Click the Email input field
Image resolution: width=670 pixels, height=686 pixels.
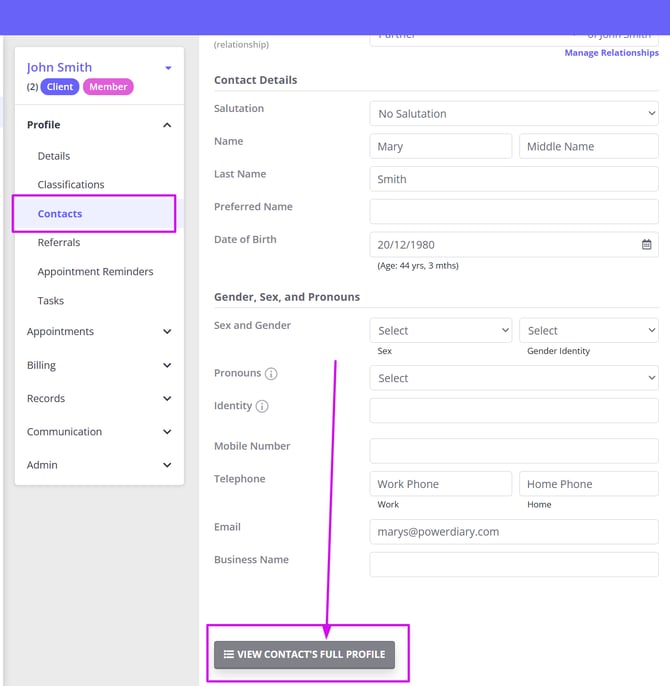tap(513, 532)
